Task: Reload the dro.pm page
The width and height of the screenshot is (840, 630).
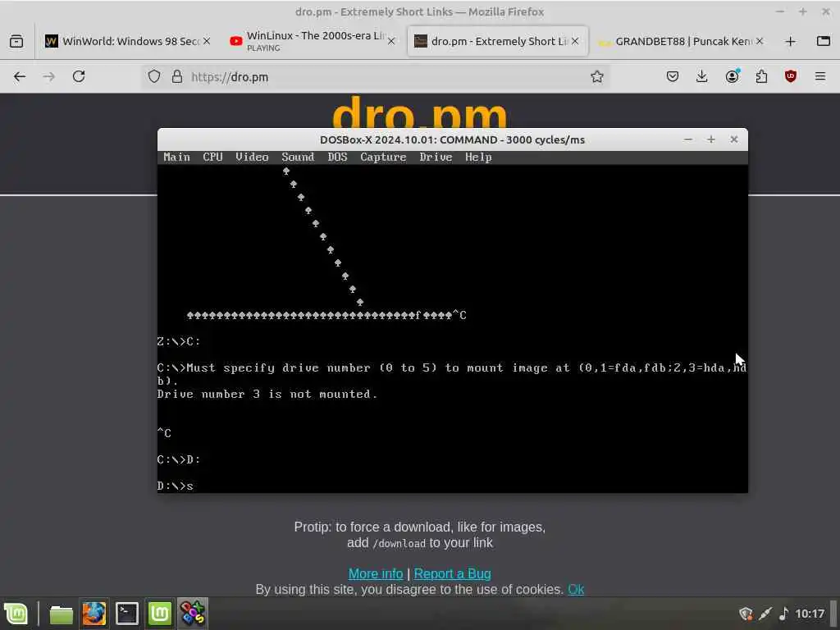Action: (x=79, y=76)
